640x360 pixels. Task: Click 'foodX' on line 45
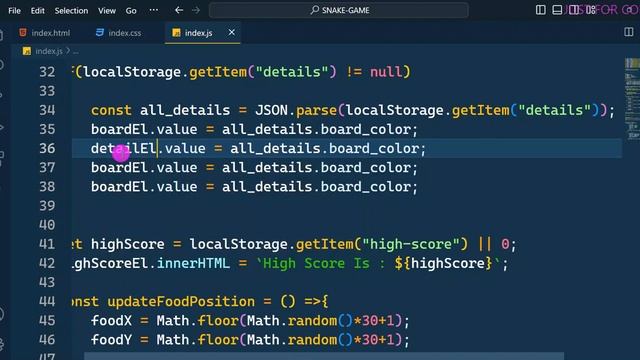(111, 321)
